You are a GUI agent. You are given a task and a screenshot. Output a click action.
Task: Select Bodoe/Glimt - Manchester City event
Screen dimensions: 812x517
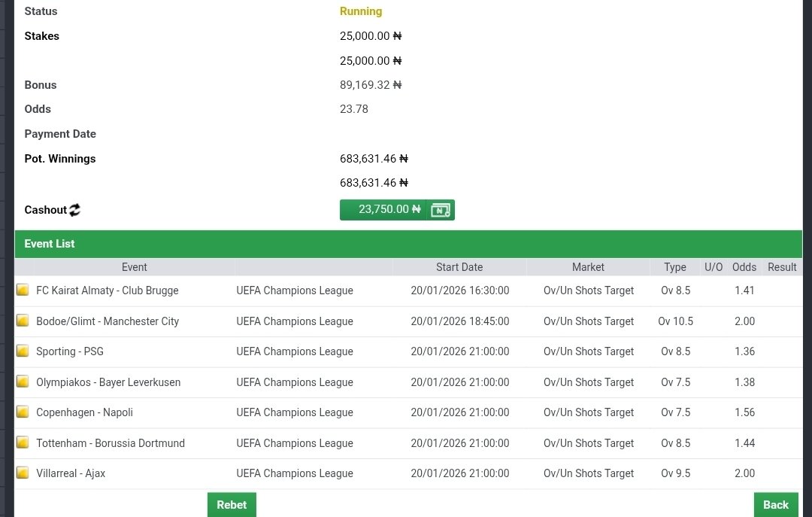point(108,321)
